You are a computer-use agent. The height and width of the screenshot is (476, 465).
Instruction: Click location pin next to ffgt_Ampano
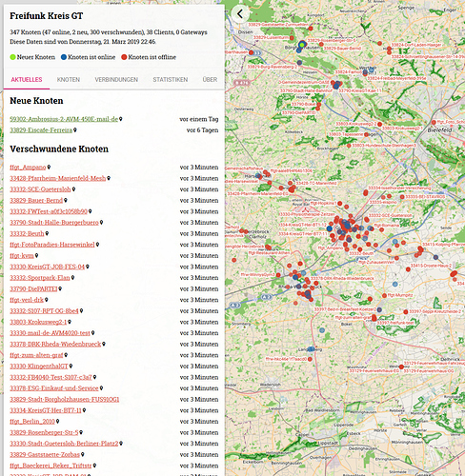pos(49,167)
